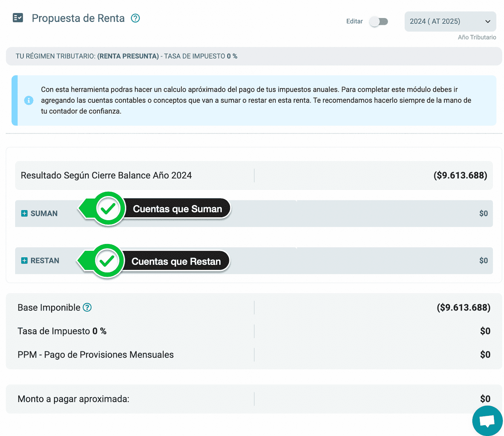Click the $0 value in the PPM row
The width and height of the screenshot is (504, 436).
pos(485,355)
